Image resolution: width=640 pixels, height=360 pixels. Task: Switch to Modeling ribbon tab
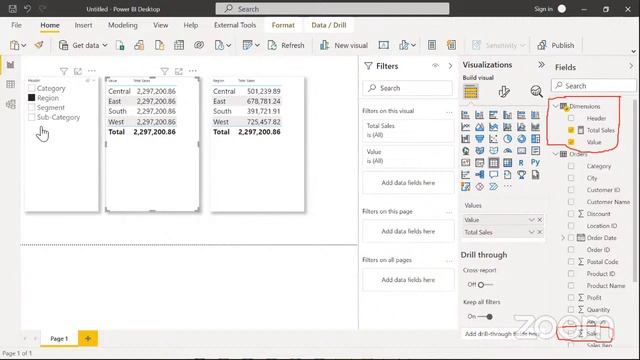tap(122, 25)
